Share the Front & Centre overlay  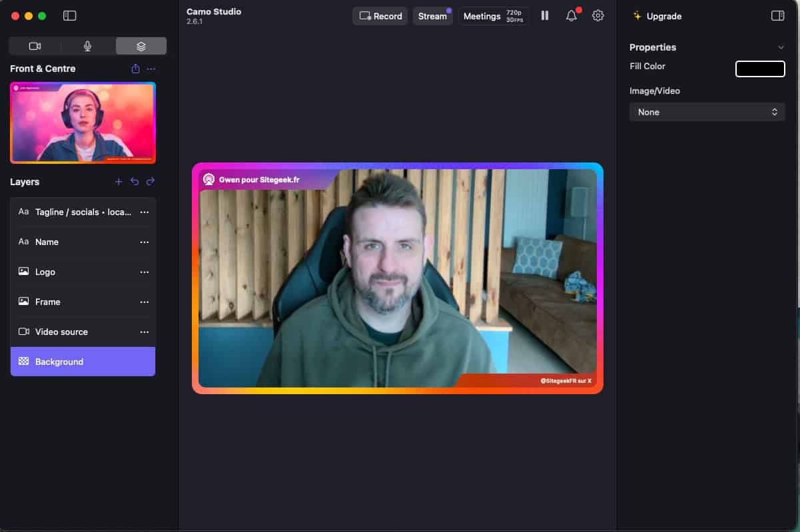tap(136, 69)
